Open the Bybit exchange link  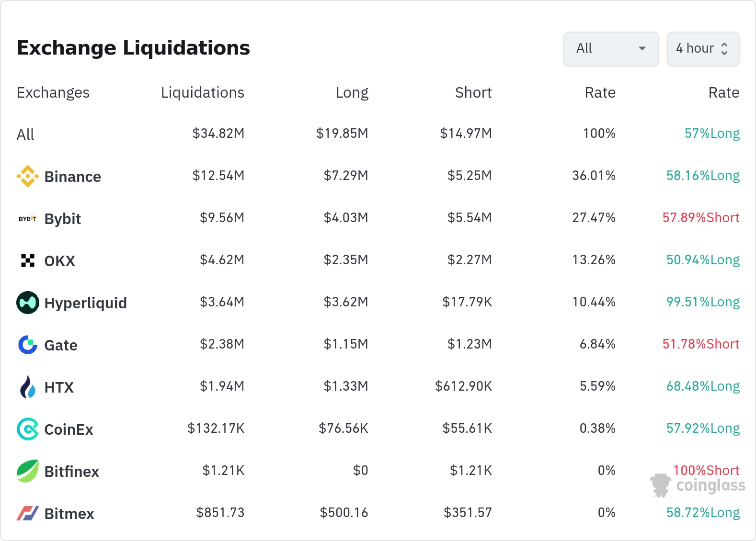point(62,219)
